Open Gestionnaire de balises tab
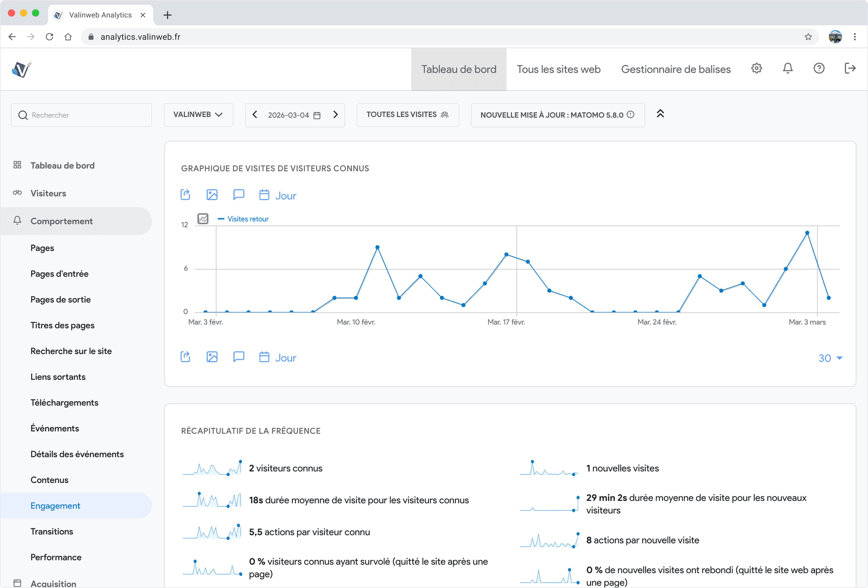The height and width of the screenshot is (588, 868). pyautogui.click(x=676, y=70)
